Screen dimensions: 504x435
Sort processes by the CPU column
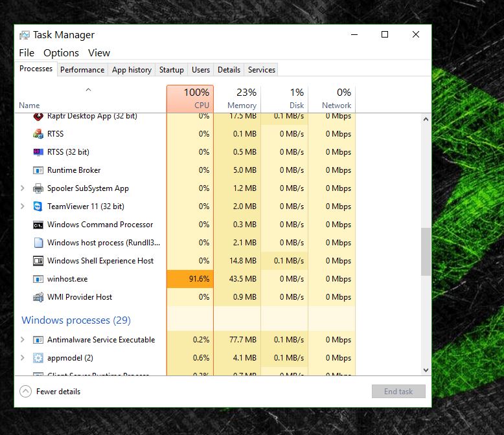pyautogui.click(x=190, y=99)
